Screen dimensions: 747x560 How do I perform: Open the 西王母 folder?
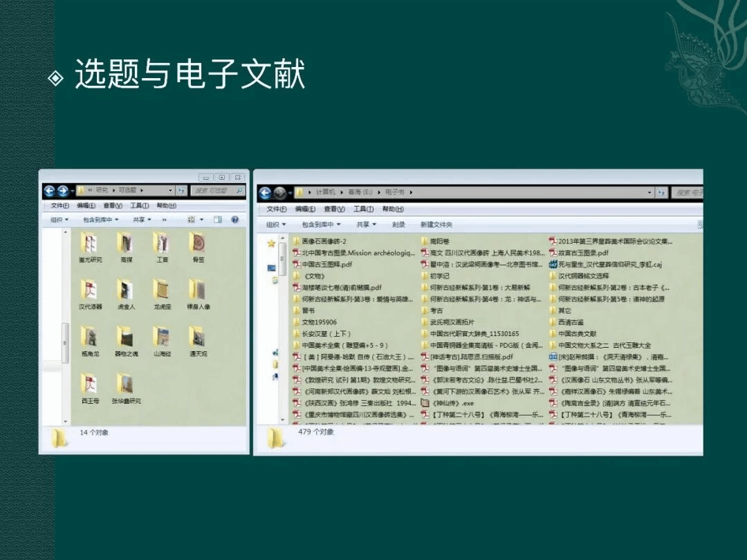click(89, 386)
